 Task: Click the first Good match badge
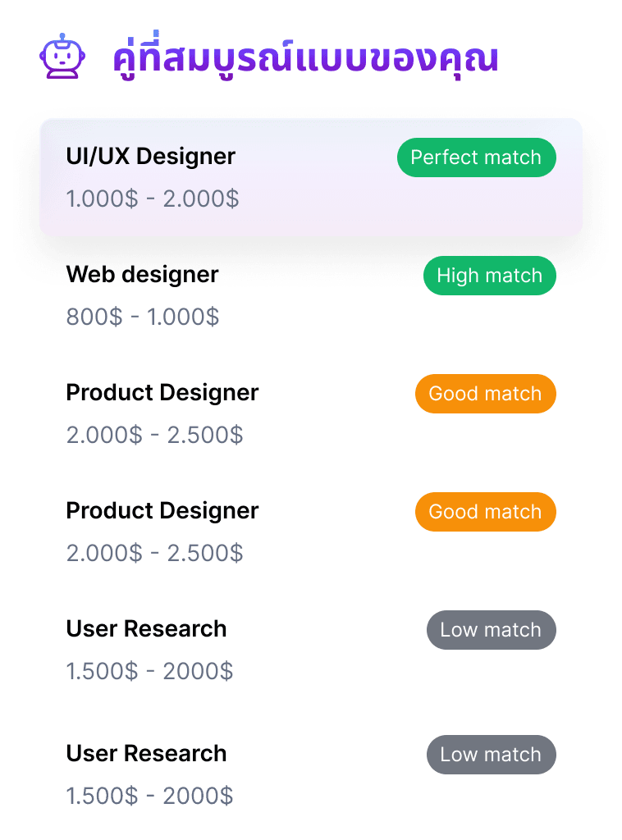[486, 394]
